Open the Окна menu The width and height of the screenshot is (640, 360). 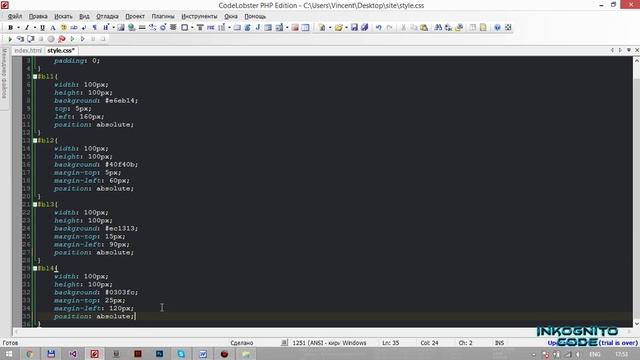[231, 16]
